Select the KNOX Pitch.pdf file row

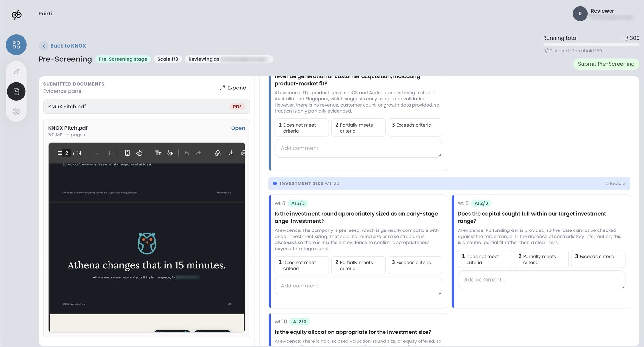(x=147, y=107)
